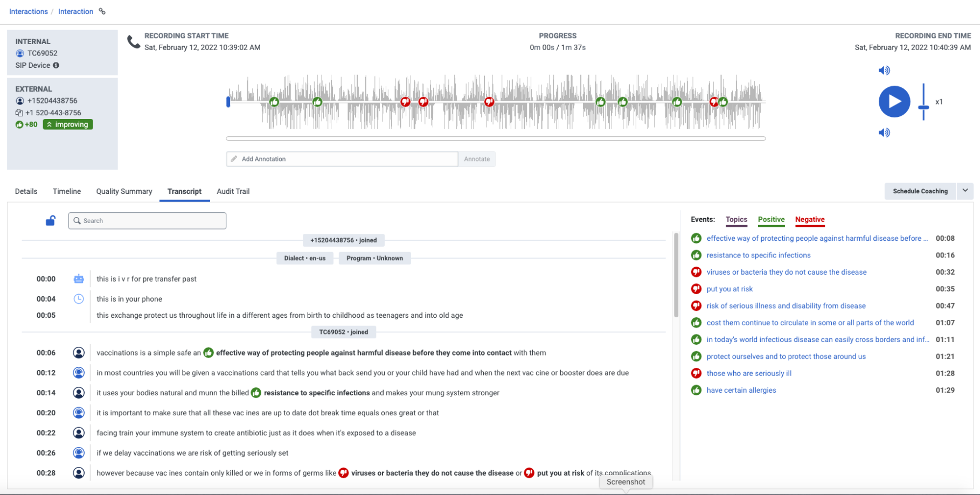Screen dimensions: 980x495
Task: Click the volume down speaker icon
Action: (884, 133)
